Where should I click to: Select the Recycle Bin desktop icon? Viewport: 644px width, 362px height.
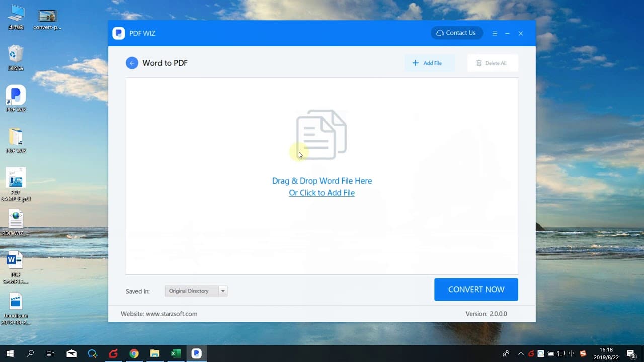pos(16,57)
